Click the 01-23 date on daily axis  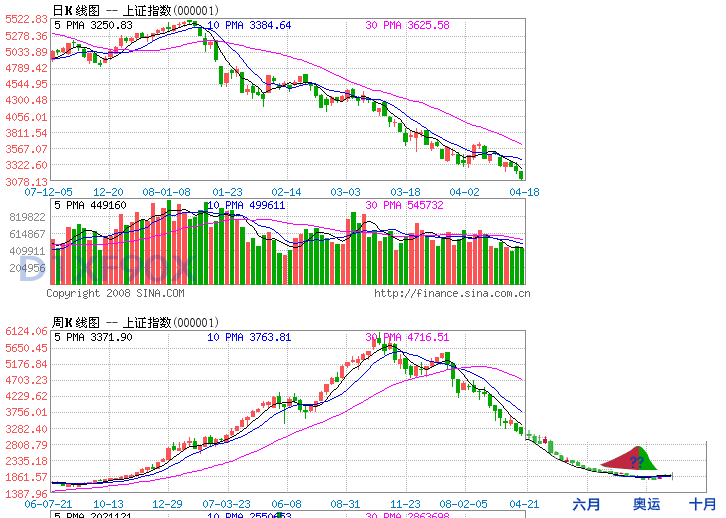[228, 191]
